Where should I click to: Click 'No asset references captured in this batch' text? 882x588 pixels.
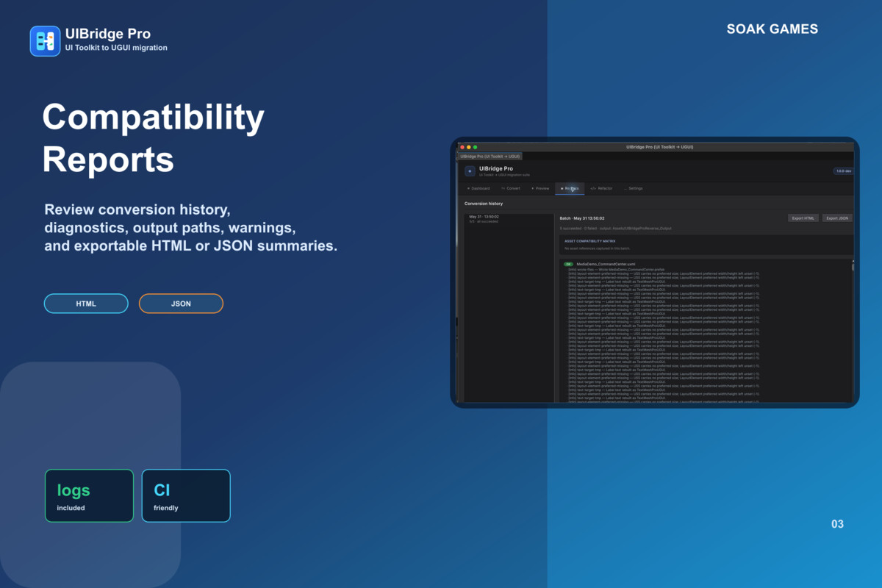597,248
